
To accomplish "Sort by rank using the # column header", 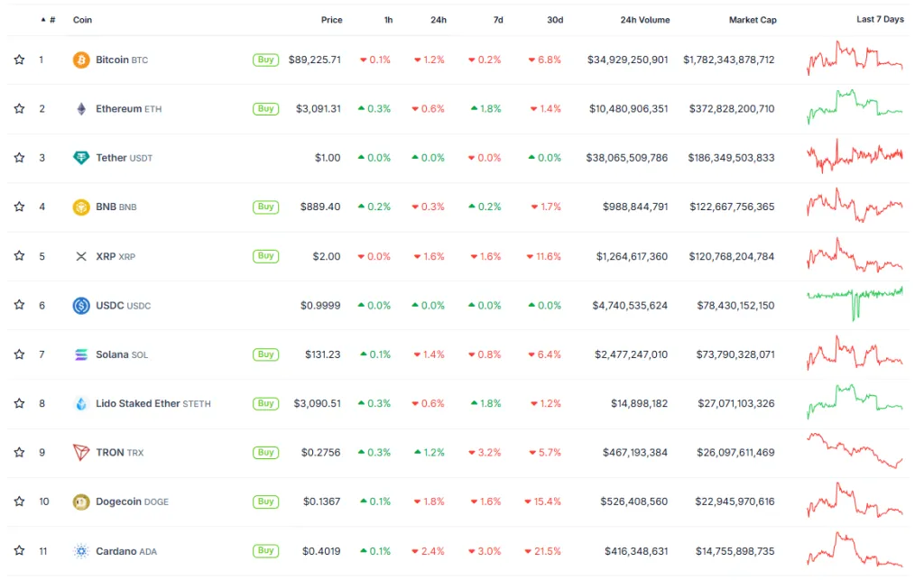I will (51, 20).
